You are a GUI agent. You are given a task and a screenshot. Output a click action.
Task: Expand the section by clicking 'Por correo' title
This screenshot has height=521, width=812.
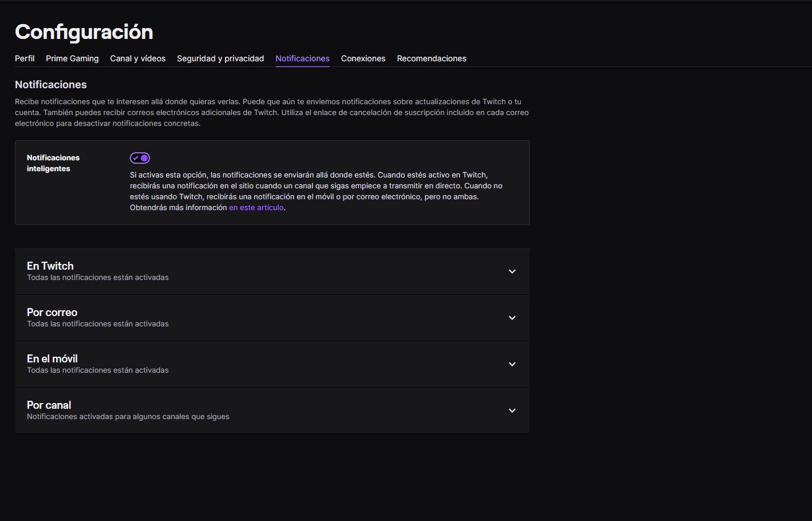click(52, 313)
